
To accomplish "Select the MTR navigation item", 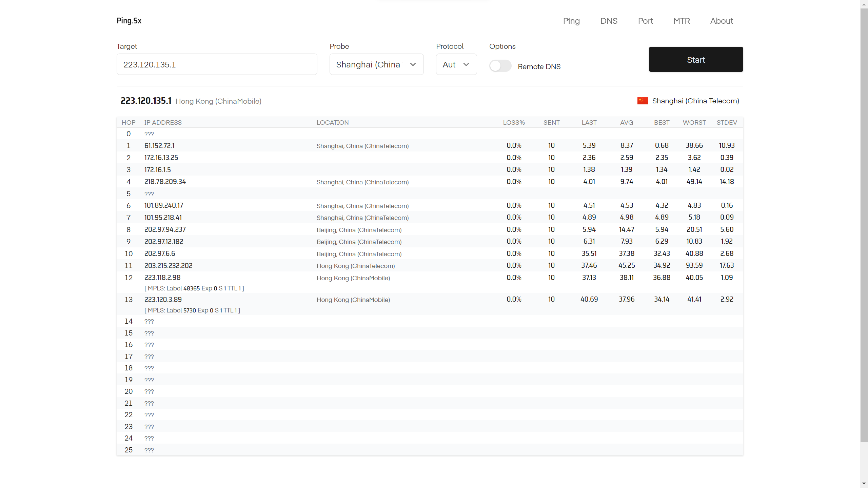I will tap(682, 21).
